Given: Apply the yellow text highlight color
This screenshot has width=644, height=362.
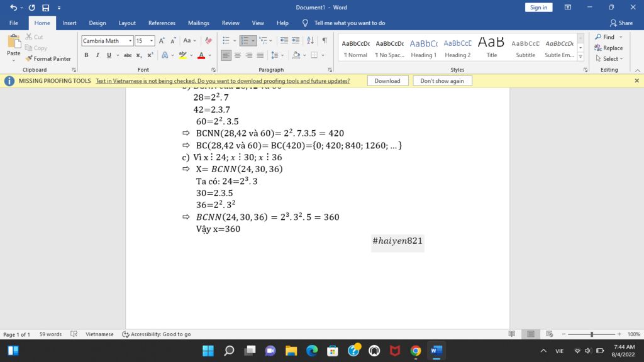Looking at the screenshot, I should (183, 55).
